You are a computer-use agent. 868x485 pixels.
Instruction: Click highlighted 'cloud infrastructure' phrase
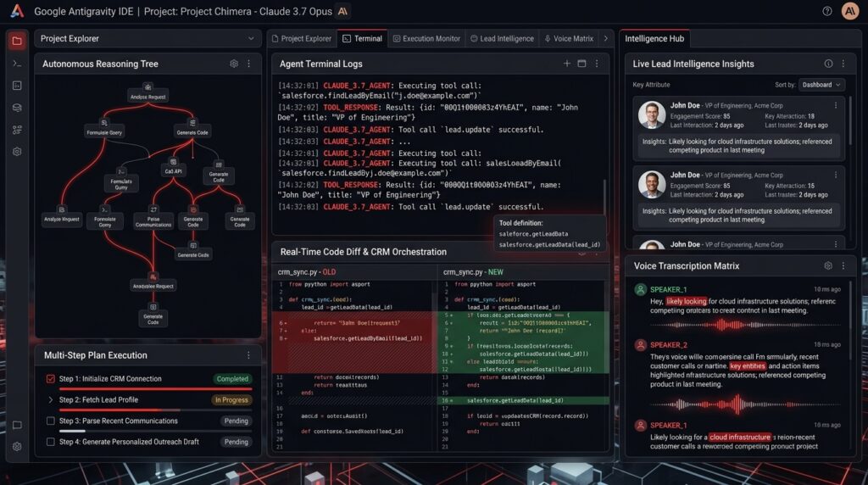740,437
